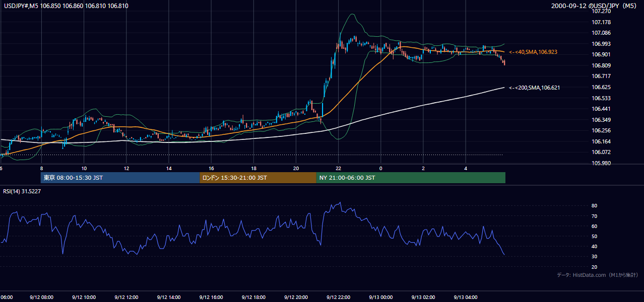This screenshot has width=644, height=302.
Task: Select the 200 SMA label 106.621
Action: 534,88
